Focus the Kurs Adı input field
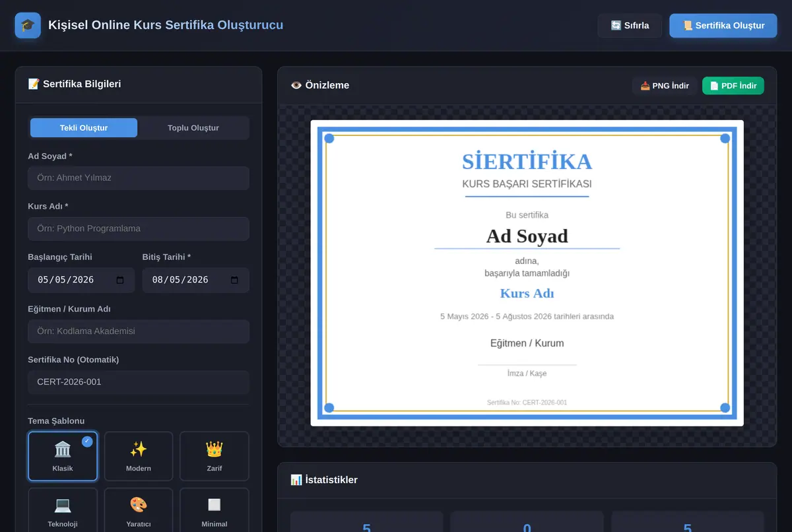The height and width of the screenshot is (532, 792). coord(139,229)
